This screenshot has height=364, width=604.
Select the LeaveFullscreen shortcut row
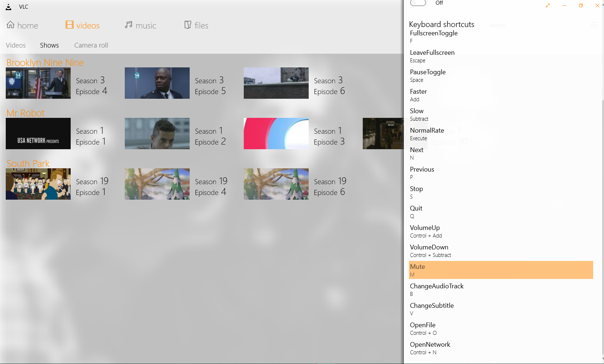[x=501, y=56]
